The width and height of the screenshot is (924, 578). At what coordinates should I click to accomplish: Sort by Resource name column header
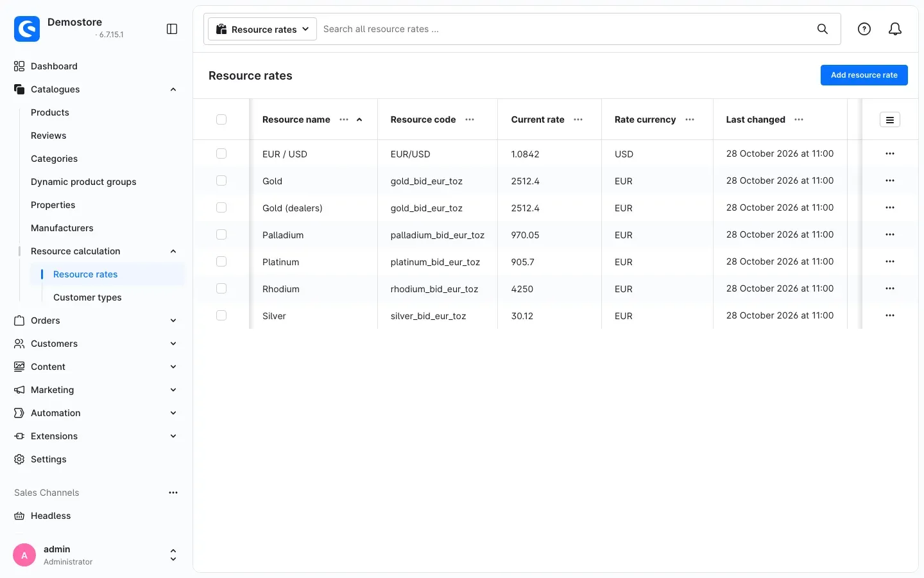(x=296, y=119)
